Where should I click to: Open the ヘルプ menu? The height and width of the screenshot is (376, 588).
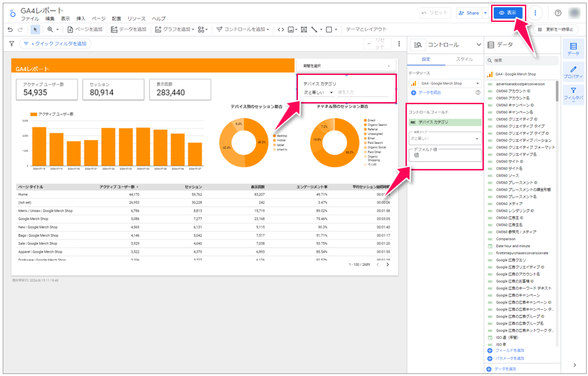[x=159, y=19]
